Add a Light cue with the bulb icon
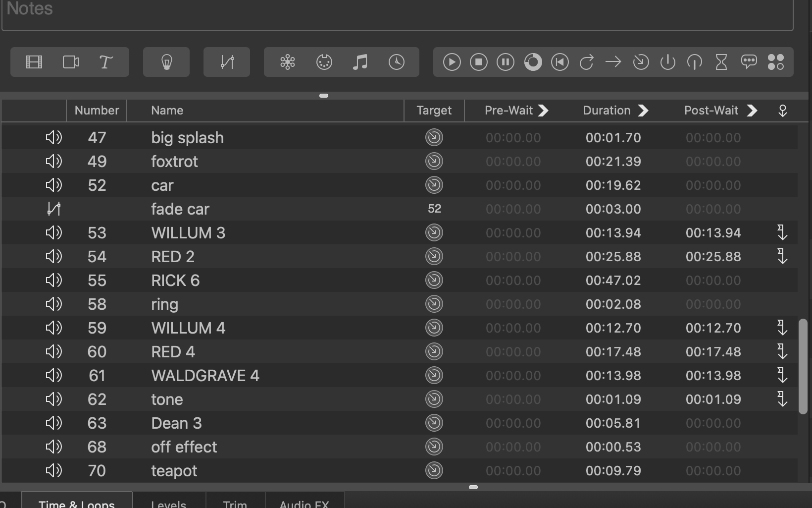 (x=166, y=62)
